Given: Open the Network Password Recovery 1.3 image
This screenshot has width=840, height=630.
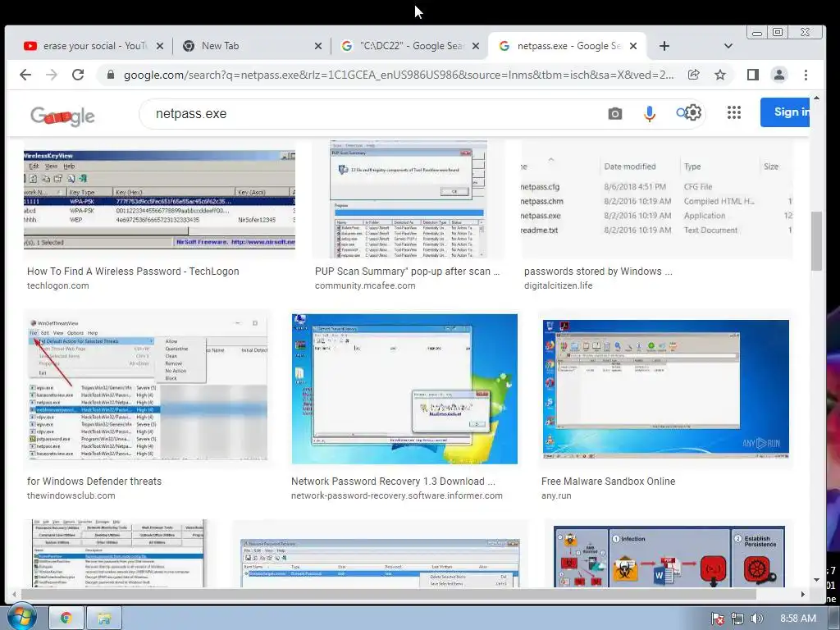Looking at the screenshot, I should (404, 389).
